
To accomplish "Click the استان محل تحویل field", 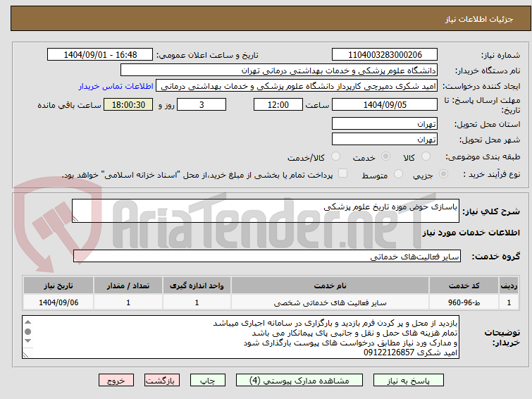I will [385, 123].
